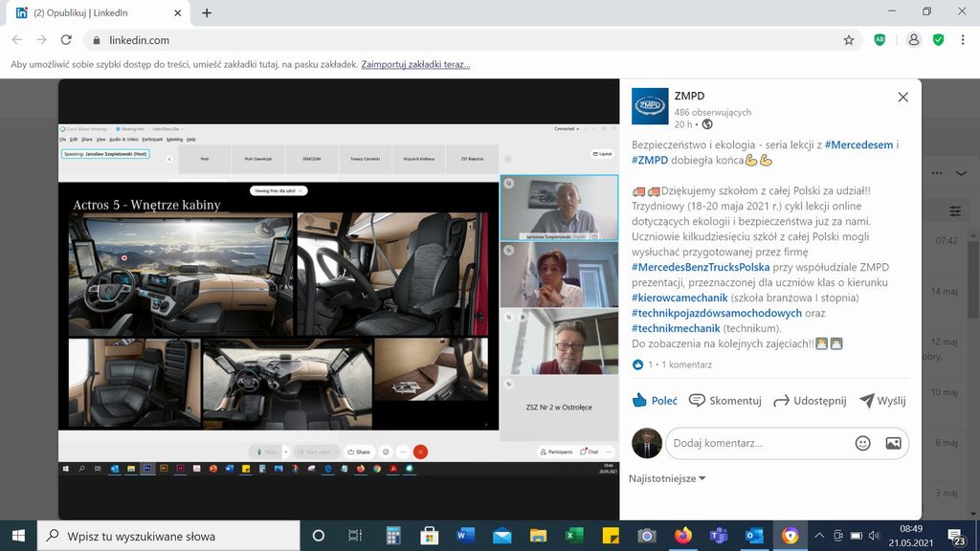Reload the LinkedIn page

coord(66,40)
